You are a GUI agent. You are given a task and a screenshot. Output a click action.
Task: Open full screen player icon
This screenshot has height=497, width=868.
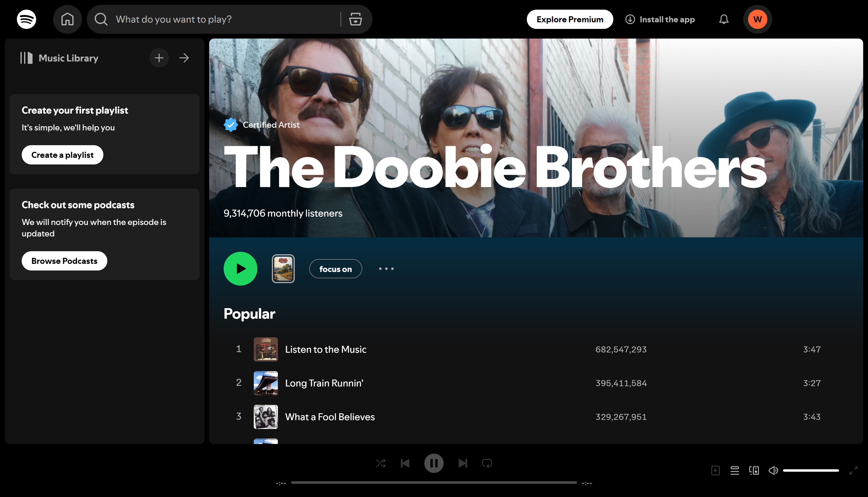tap(853, 470)
